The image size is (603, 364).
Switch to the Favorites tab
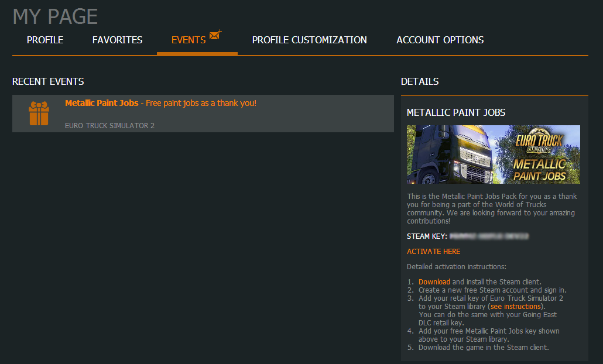117,40
